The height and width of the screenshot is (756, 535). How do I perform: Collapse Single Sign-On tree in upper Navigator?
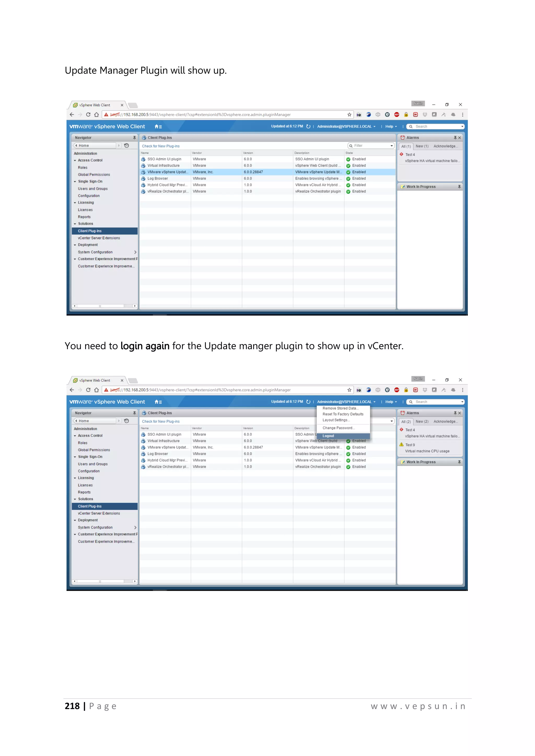pyautogui.click(x=75, y=181)
